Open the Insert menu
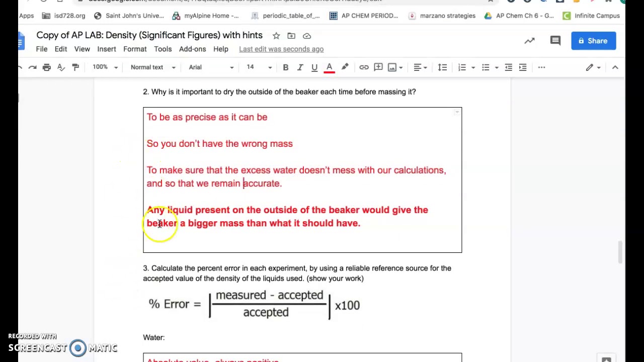Image resolution: width=644 pixels, height=362 pixels. coord(107,49)
